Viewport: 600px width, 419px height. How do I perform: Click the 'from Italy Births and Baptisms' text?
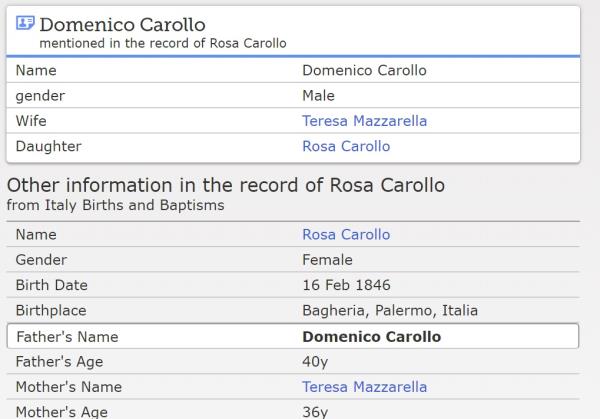[x=115, y=205]
